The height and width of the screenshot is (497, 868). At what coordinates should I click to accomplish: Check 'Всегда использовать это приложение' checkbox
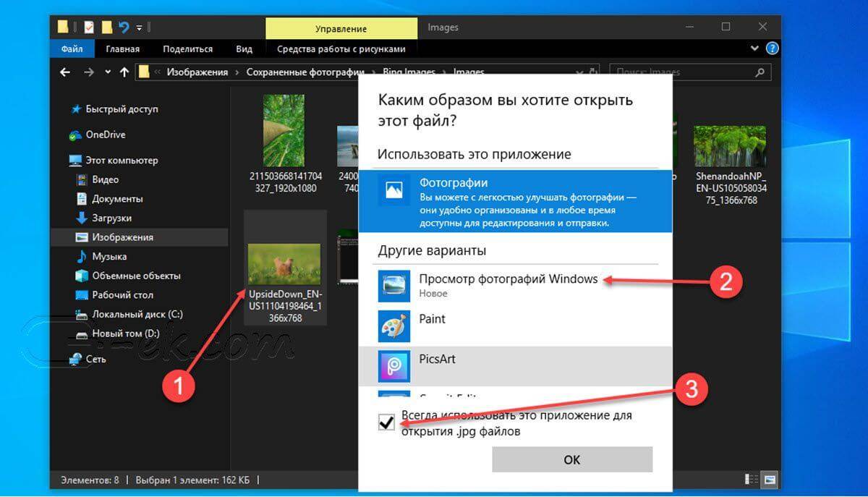coord(388,422)
